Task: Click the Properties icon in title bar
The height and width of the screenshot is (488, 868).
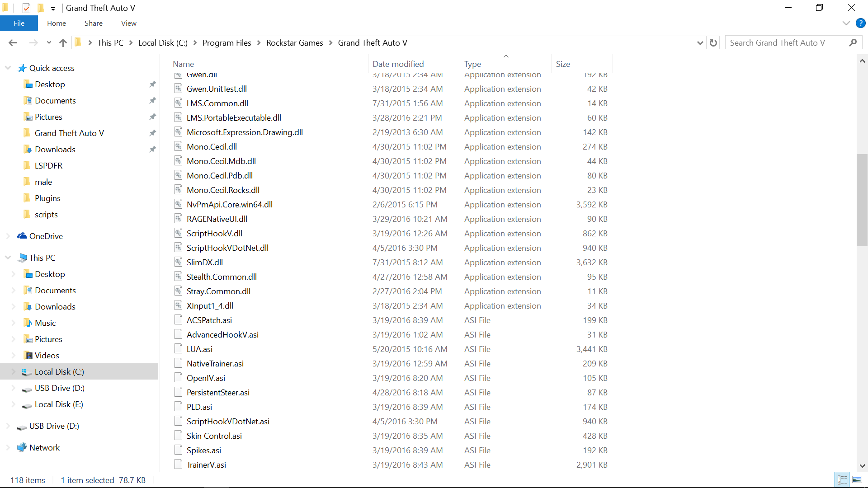Action: coord(26,8)
